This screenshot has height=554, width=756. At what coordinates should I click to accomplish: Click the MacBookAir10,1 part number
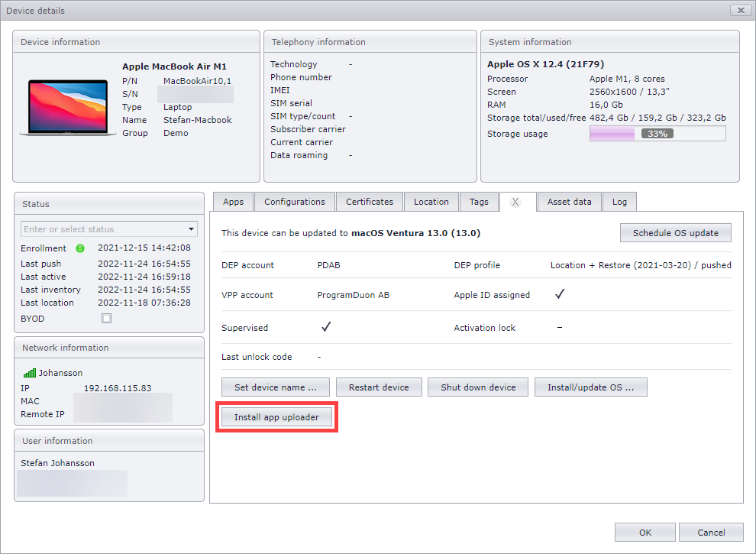coord(197,80)
